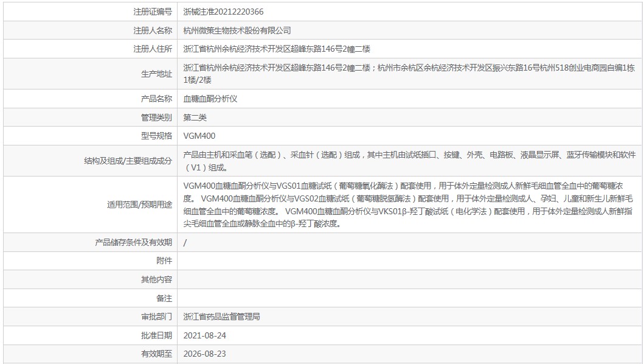The height and width of the screenshot is (364, 644).
Task: Click the 有效期至 label
Action: (x=156, y=354)
